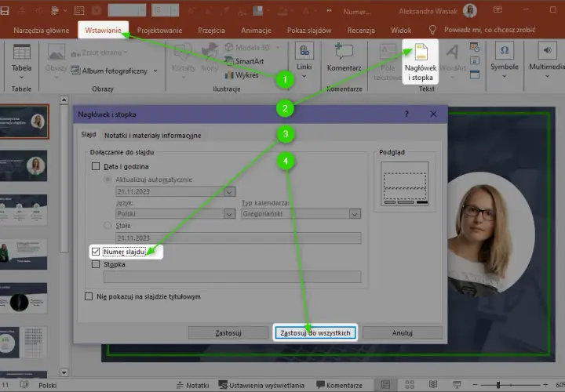This screenshot has height=392, width=565.
Task: Select Aktualizuj automatycznie radio button
Action: (x=108, y=180)
